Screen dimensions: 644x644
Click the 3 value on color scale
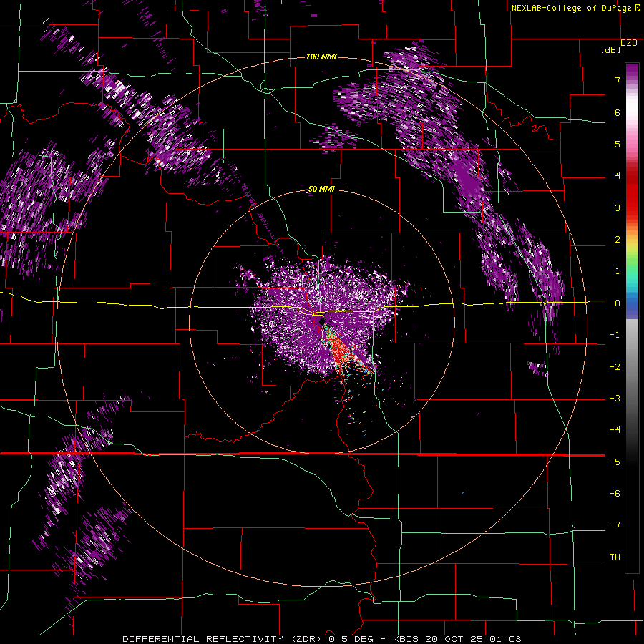tap(618, 208)
